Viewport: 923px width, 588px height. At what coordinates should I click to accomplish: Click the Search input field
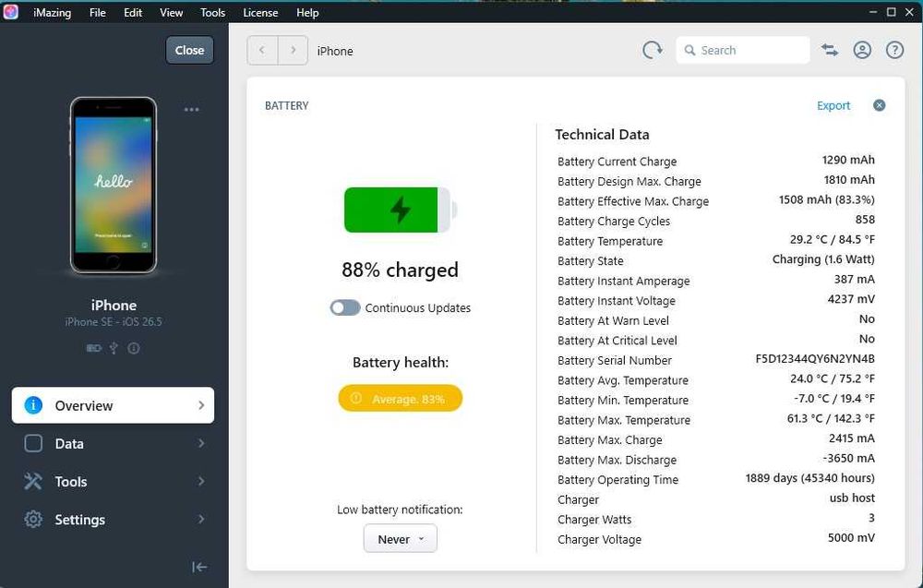coord(743,50)
